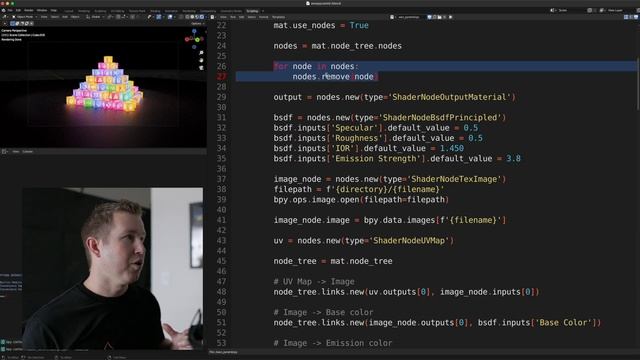Open the text editor's editor type selector

pos(212,17)
